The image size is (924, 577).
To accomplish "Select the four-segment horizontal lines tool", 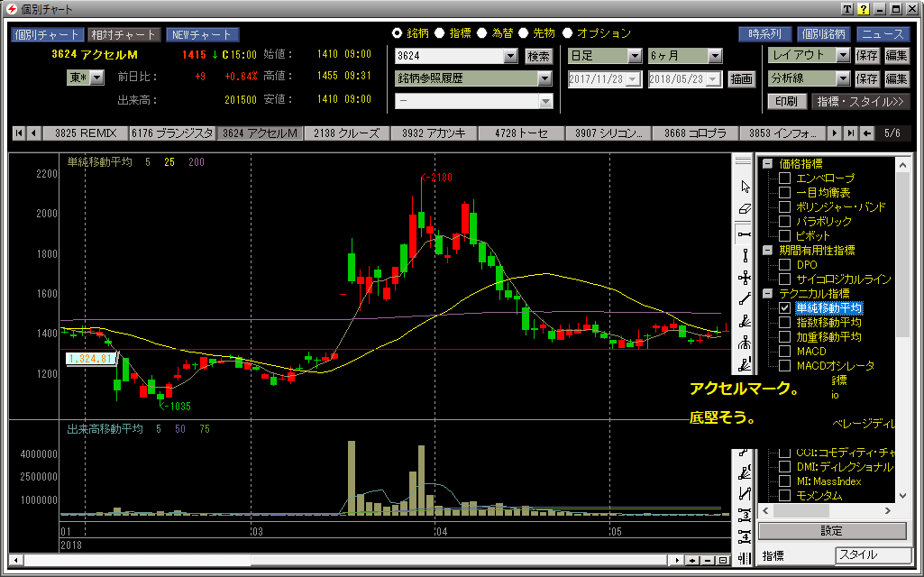I will tap(745, 536).
